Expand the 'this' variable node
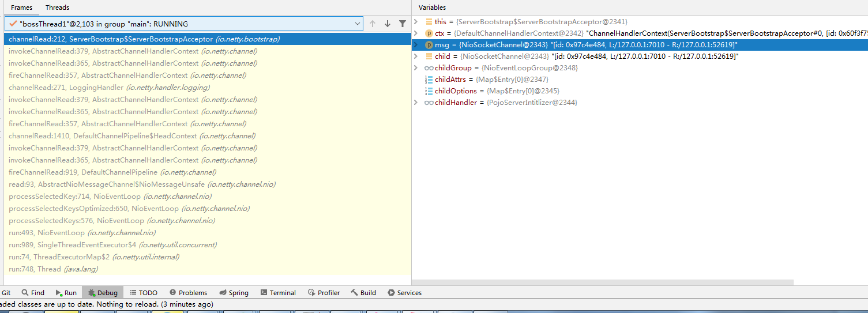 tap(416, 22)
